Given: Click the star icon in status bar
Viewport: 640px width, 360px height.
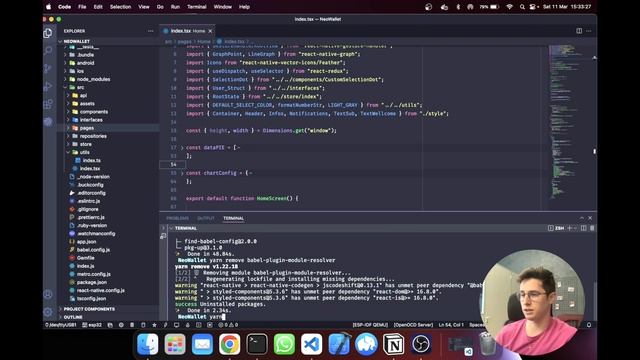Looking at the screenshot, I should pos(154,325).
